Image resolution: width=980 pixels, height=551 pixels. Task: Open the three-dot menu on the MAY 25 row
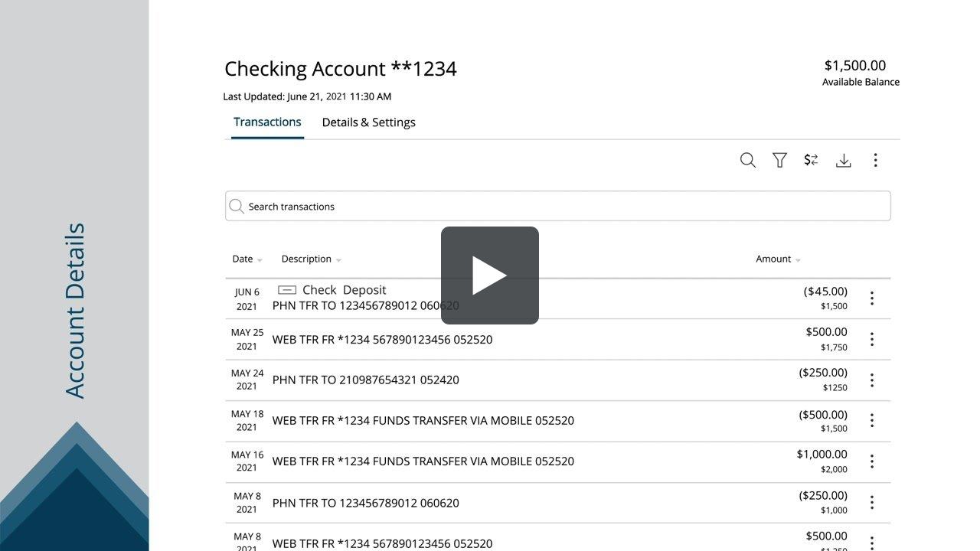click(871, 339)
